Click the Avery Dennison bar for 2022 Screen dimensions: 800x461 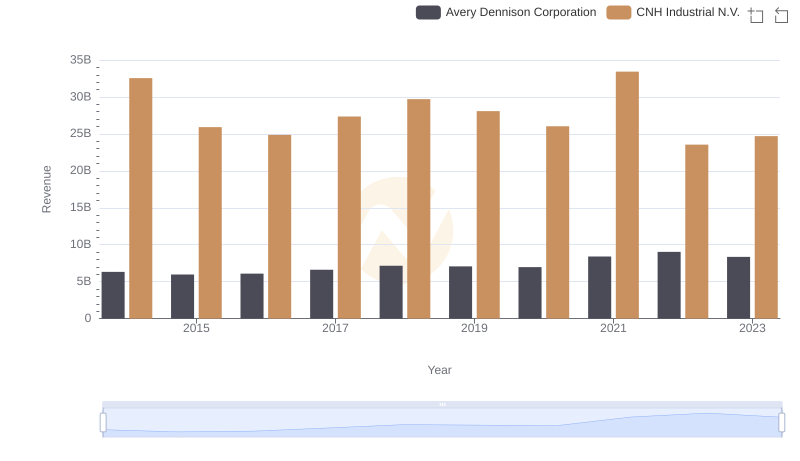point(669,285)
